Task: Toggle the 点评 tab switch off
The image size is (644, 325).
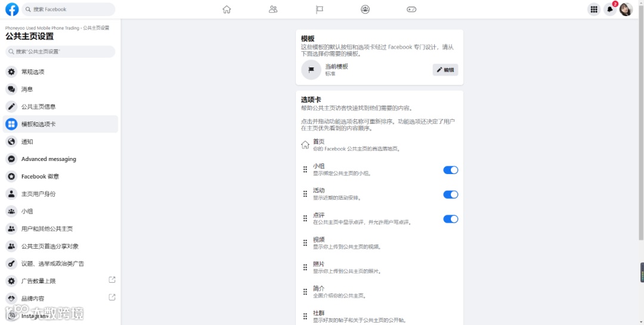Action: [x=451, y=219]
